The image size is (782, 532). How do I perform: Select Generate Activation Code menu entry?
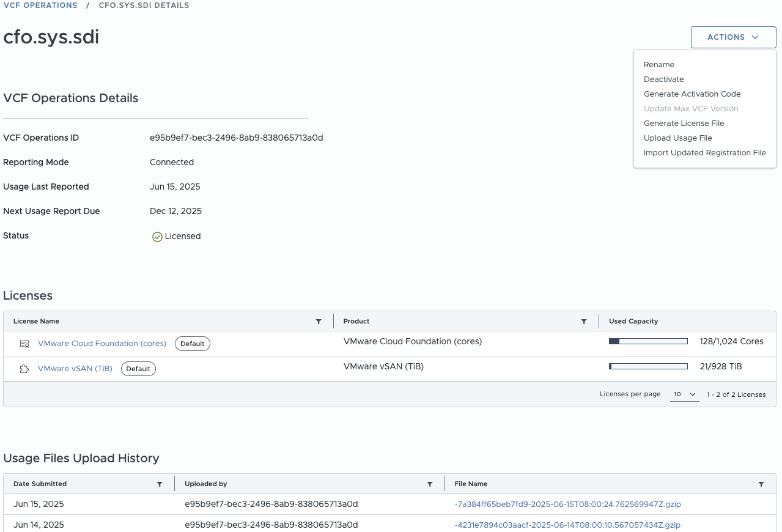(692, 94)
